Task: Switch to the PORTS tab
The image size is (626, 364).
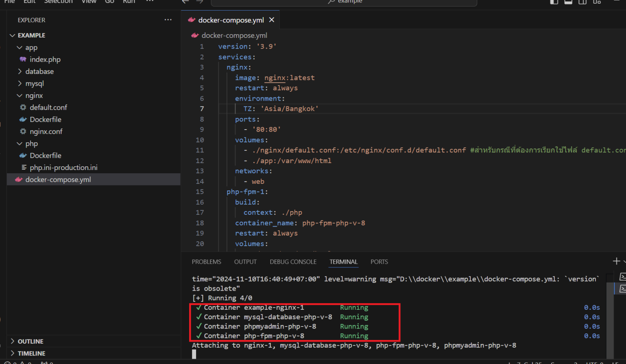Action: [379, 262]
